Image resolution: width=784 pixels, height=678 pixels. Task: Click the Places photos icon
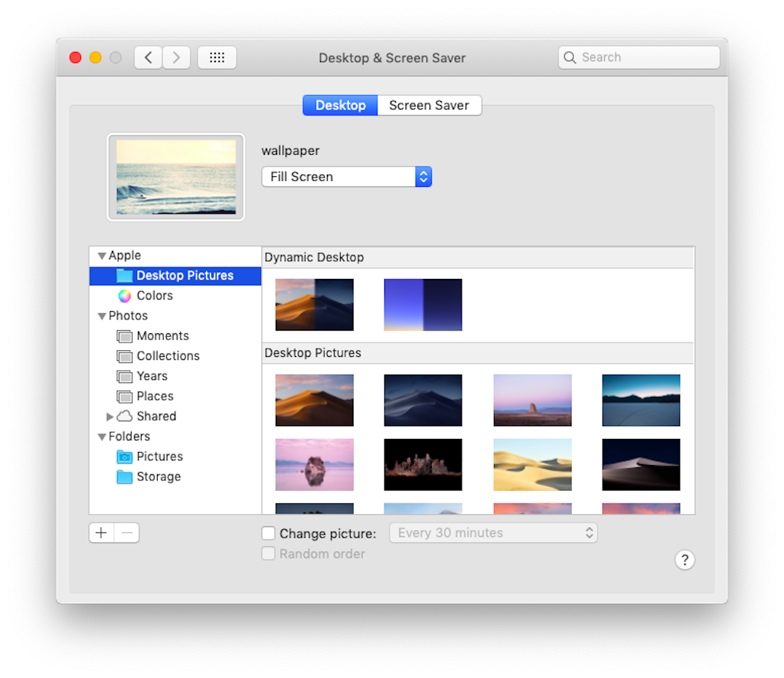tap(125, 396)
